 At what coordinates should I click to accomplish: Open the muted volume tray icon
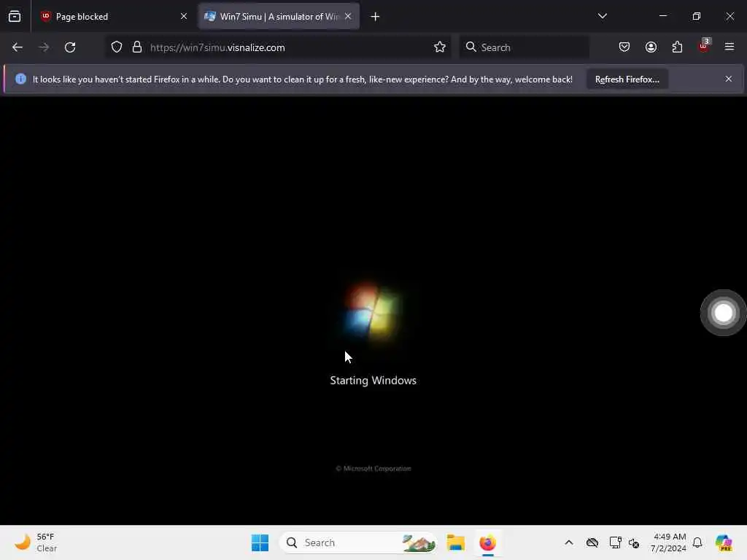coord(634,542)
